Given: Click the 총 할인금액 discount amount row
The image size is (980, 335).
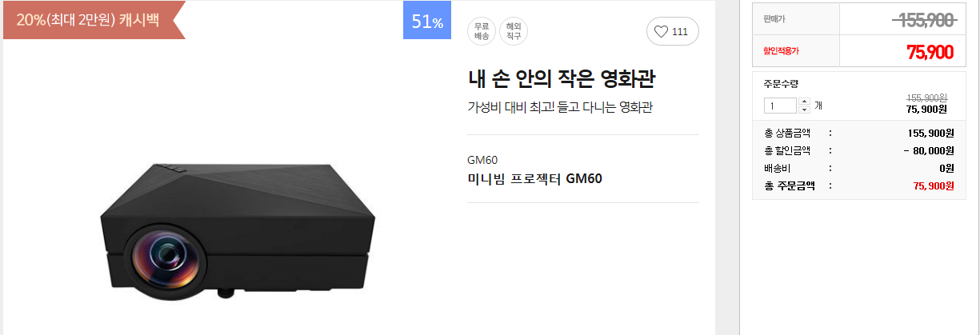Looking at the screenshot, I should (x=859, y=150).
